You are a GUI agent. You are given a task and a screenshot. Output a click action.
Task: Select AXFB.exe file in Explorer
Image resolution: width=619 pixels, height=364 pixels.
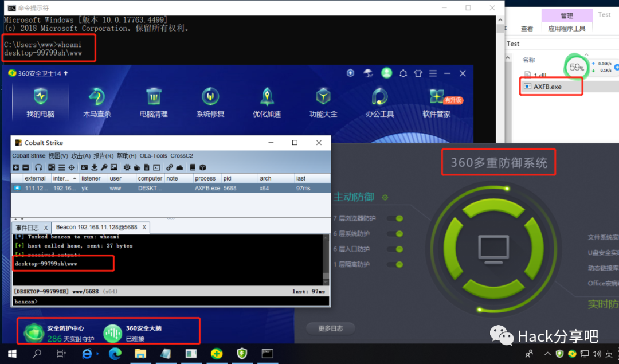click(547, 87)
